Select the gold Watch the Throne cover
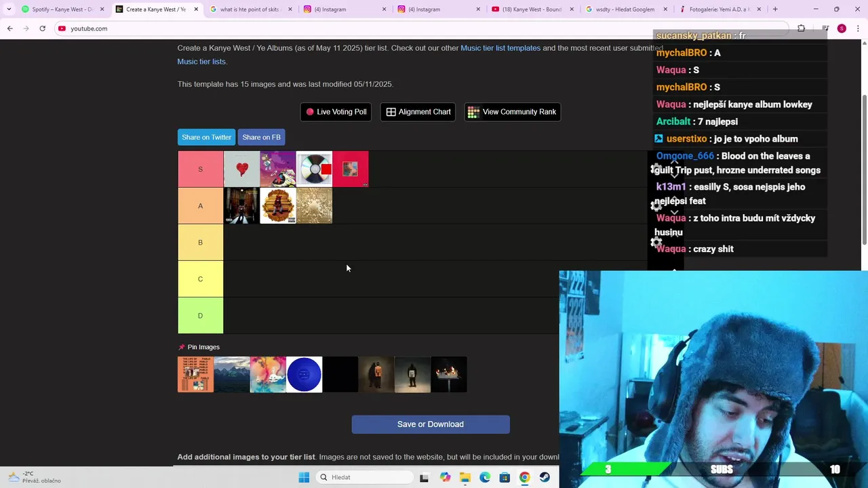The image size is (868, 488). pos(314,205)
